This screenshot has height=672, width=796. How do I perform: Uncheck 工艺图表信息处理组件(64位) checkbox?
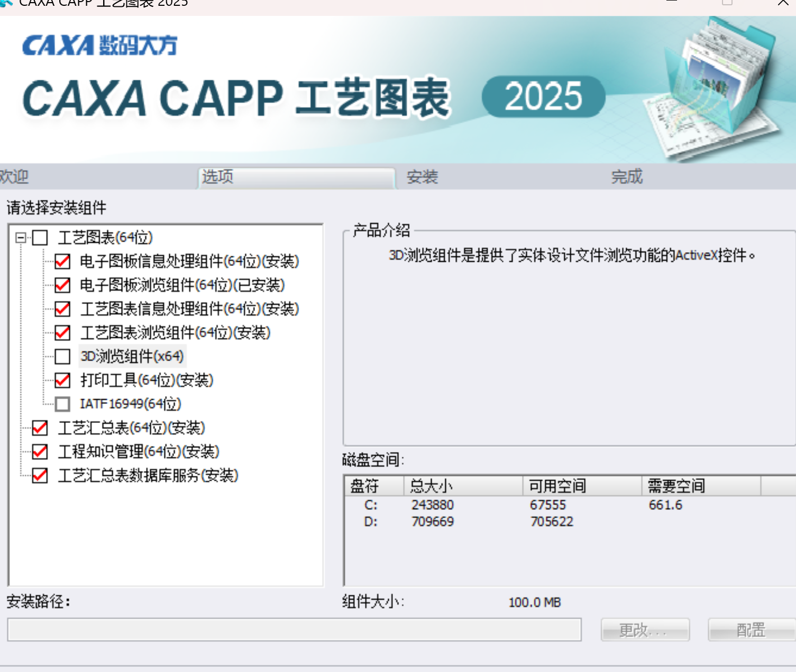point(62,309)
